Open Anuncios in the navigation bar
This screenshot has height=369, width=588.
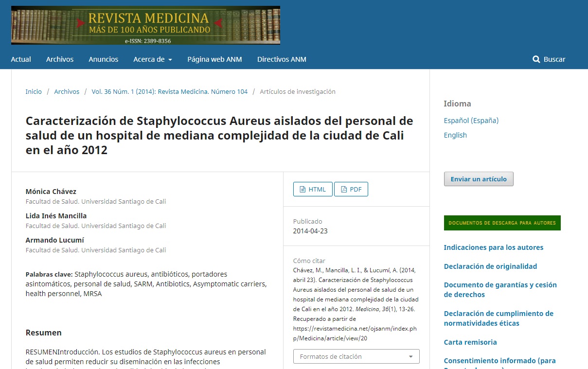103,59
